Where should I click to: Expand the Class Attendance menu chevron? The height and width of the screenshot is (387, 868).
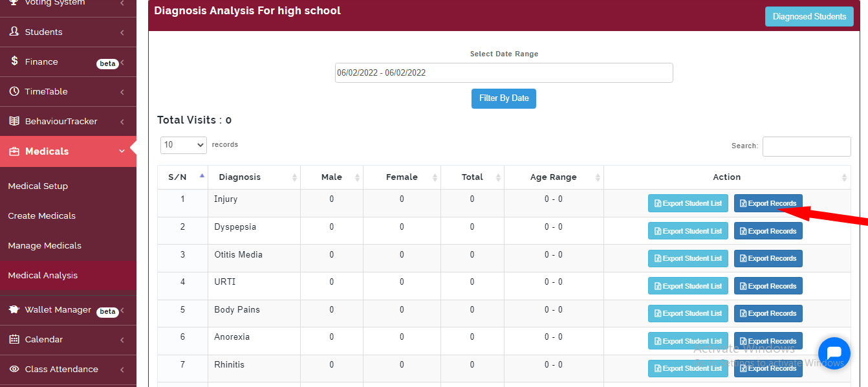(122, 370)
